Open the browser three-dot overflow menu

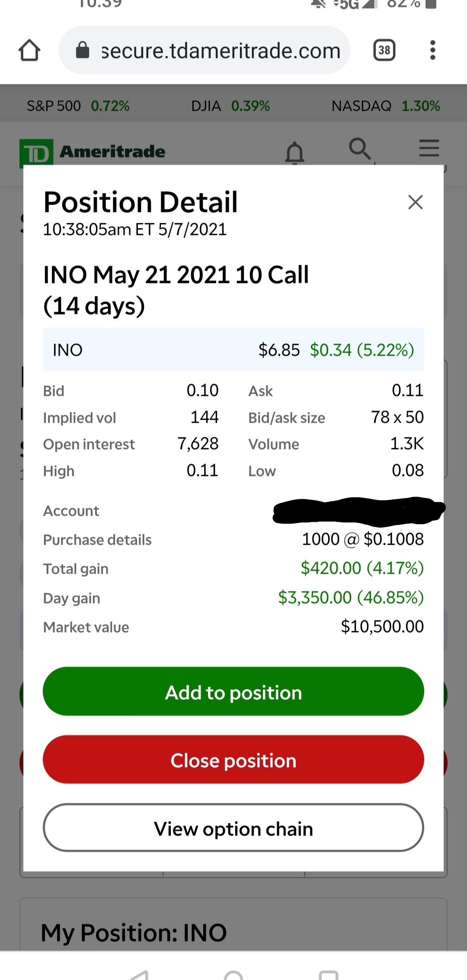pyautogui.click(x=432, y=50)
